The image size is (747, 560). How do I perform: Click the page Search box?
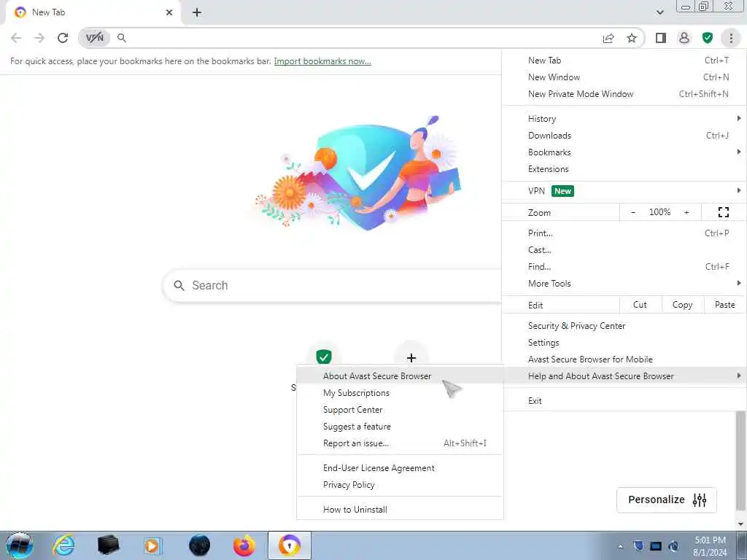332,285
